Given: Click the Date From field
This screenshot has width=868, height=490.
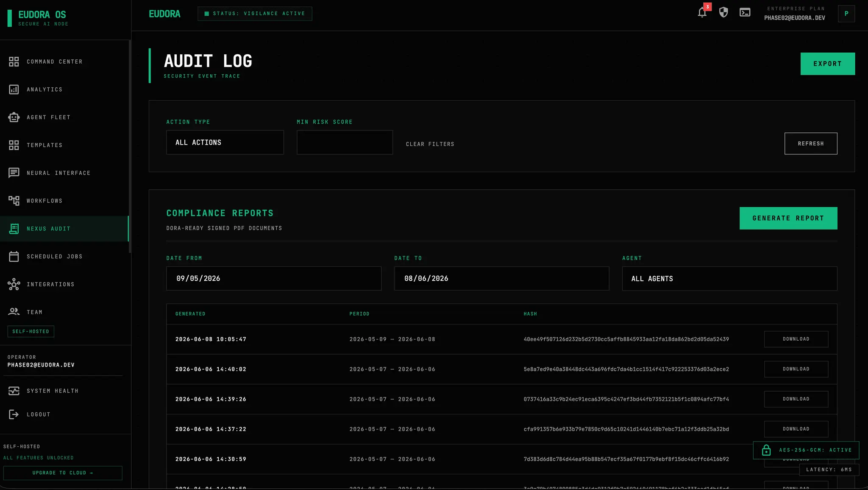Looking at the screenshot, I should [274, 279].
